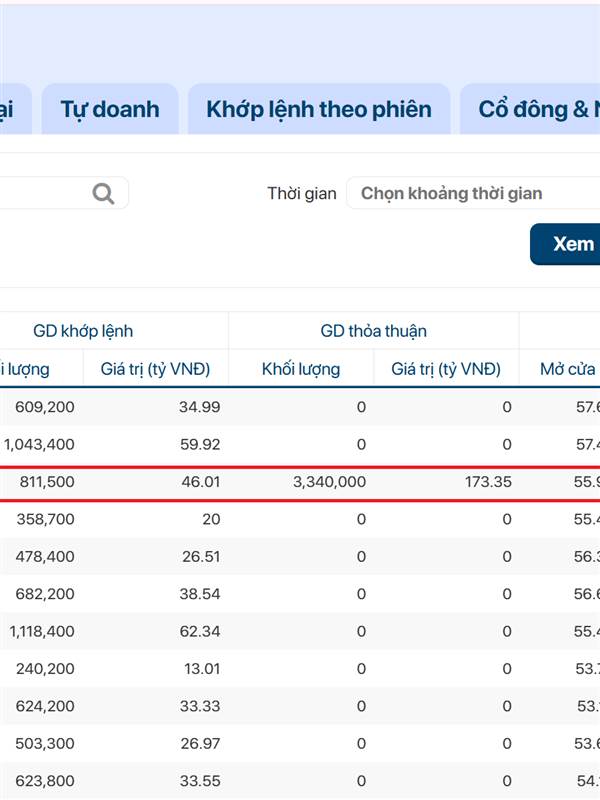Open the Khớp lệnh theo phiên tab
The width and height of the screenshot is (600, 800).
pos(319,109)
